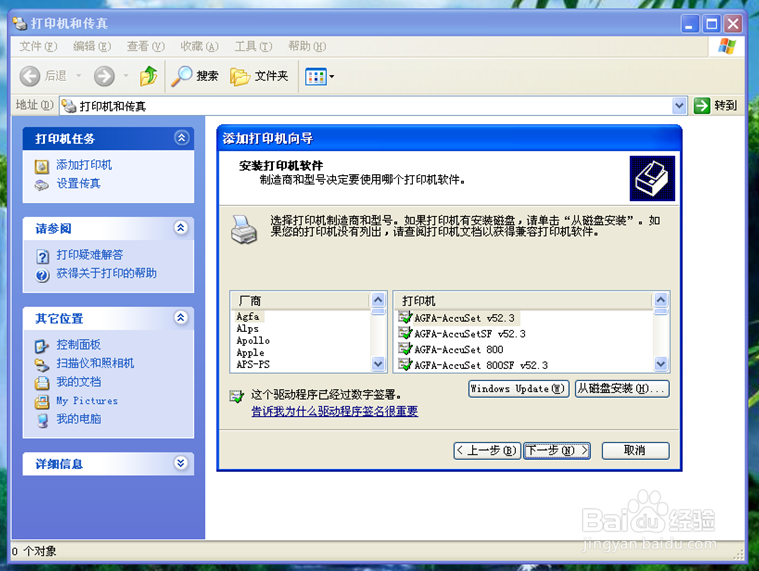Select AGFA-AccuSetSF v52.3 printer

[462, 333]
